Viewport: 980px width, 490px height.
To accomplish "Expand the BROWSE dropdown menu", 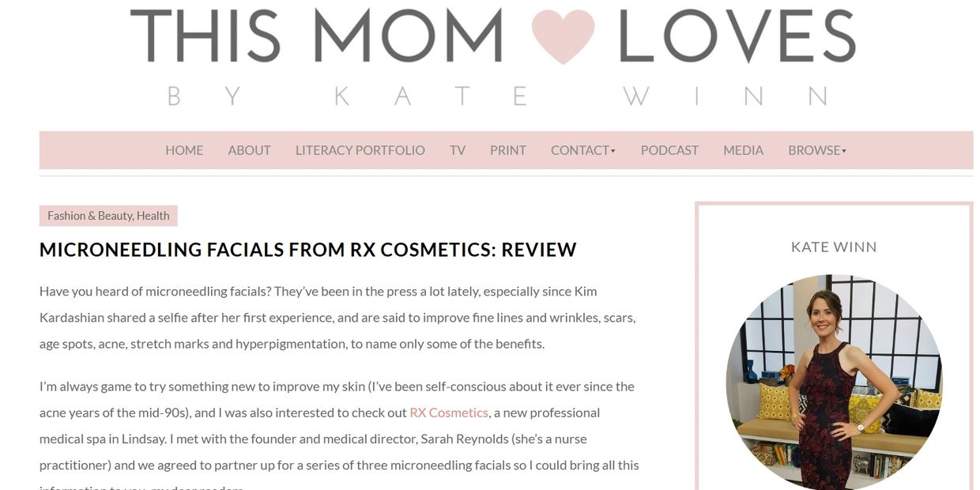I will tap(816, 150).
